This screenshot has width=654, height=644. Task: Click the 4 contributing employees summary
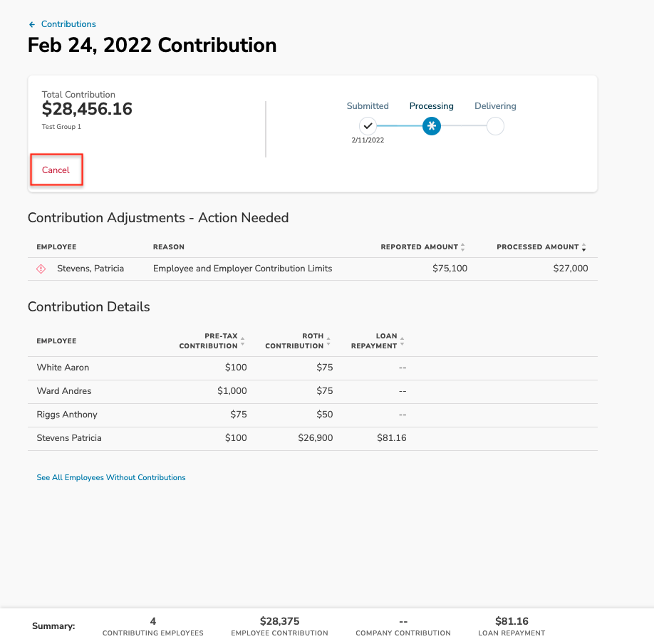click(x=153, y=621)
